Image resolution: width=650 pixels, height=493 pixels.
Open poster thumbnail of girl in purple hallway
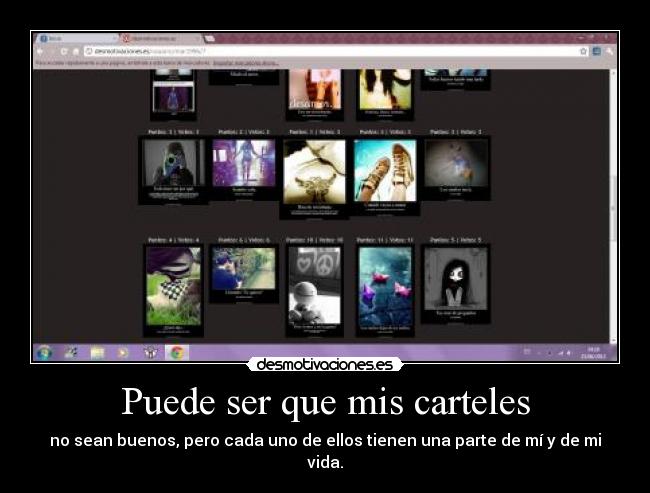(244, 168)
